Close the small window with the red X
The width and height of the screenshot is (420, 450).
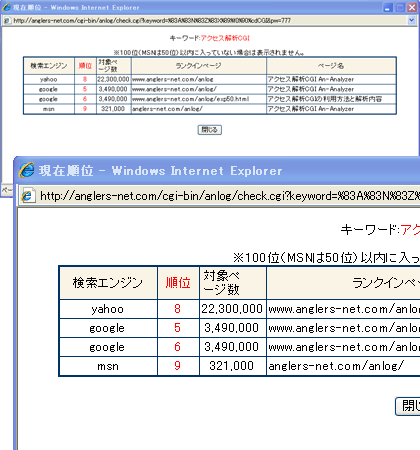pyautogui.click(x=412, y=7)
